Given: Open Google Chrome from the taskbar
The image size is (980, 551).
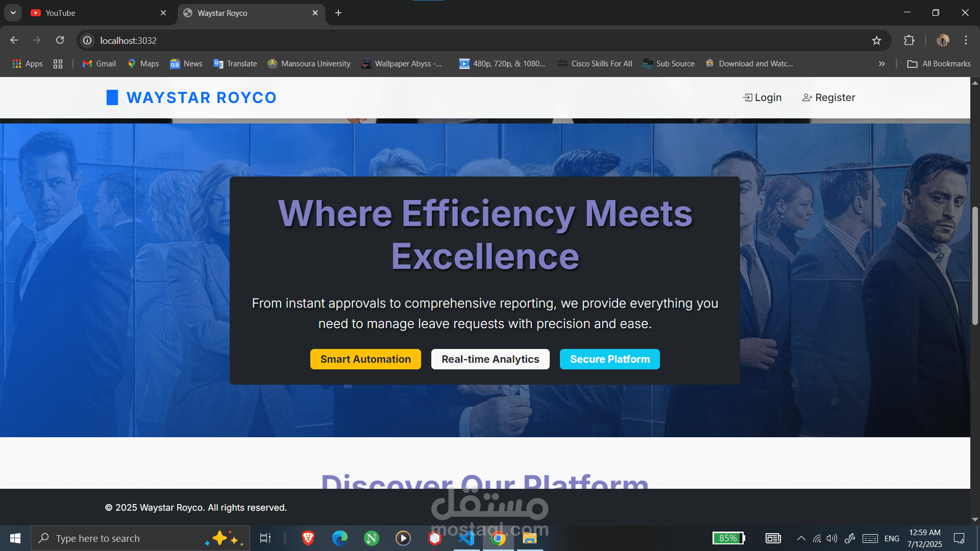Looking at the screenshot, I should (498, 538).
